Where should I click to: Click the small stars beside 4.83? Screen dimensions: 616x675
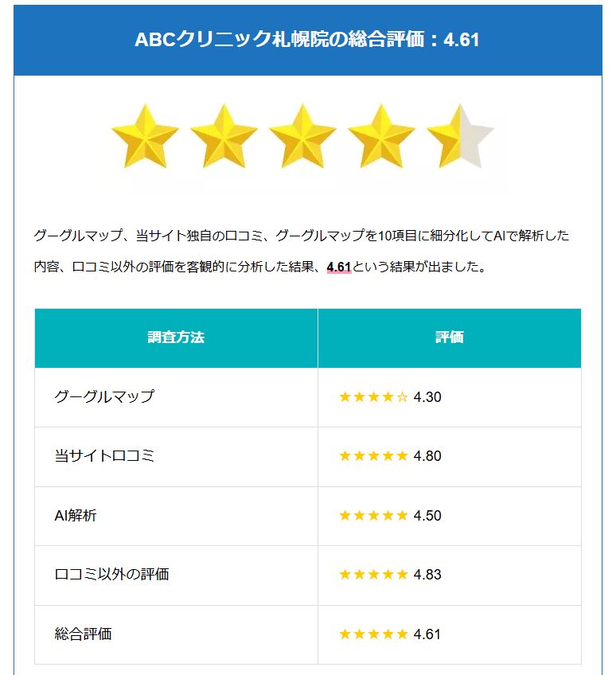point(373,575)
